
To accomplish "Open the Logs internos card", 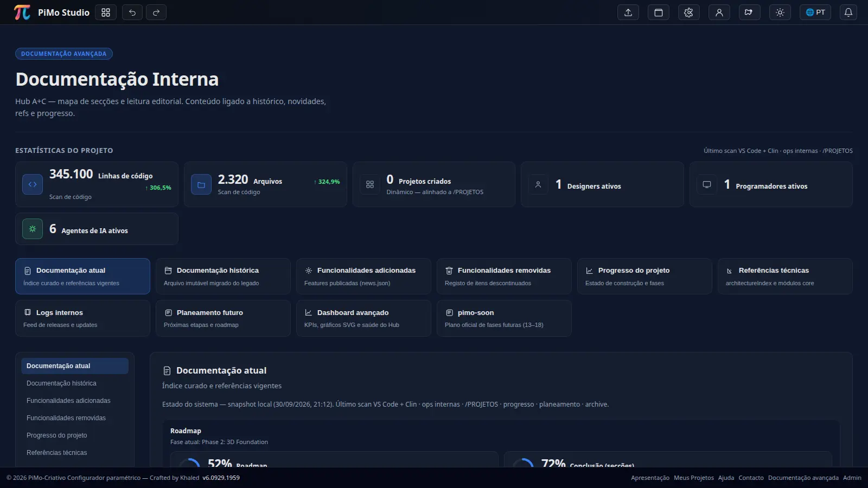I will pos(82,318).
